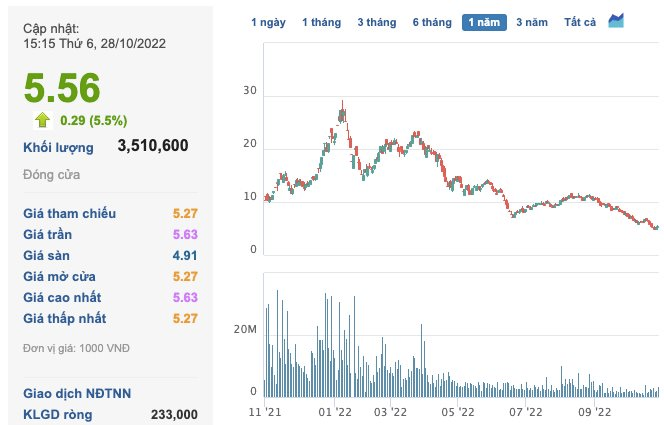
Task: Display full history with Tất cả
Action: coord(579,22)
